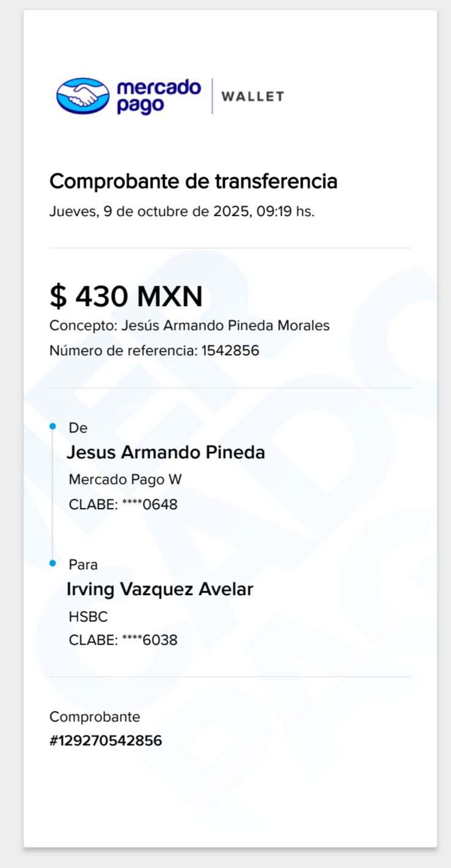Select the recipient CLABE ending 6038
This screenshot has width=451, height=868.
123,640
